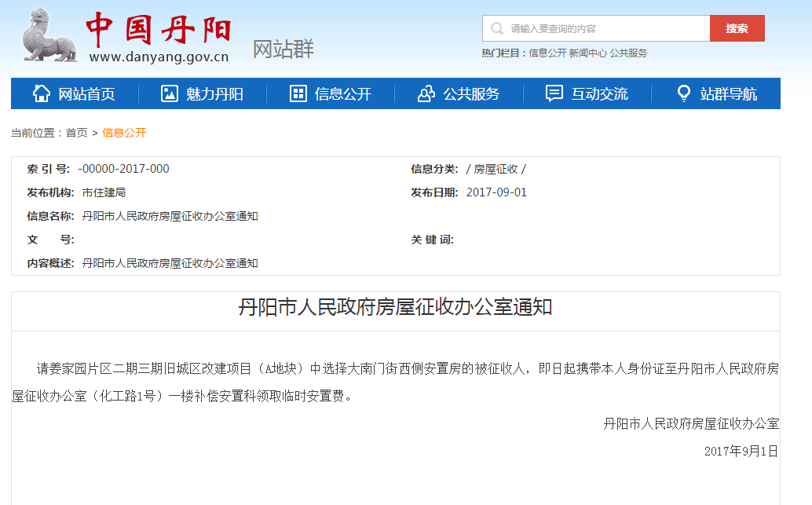
Task: Click the people icon beside 公共服务
Action: point(426,93)
